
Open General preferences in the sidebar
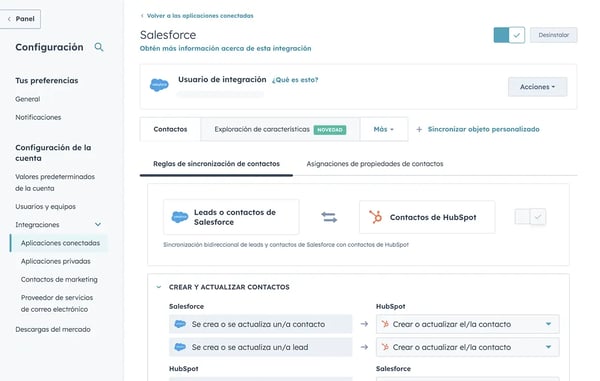coord(28,99)
